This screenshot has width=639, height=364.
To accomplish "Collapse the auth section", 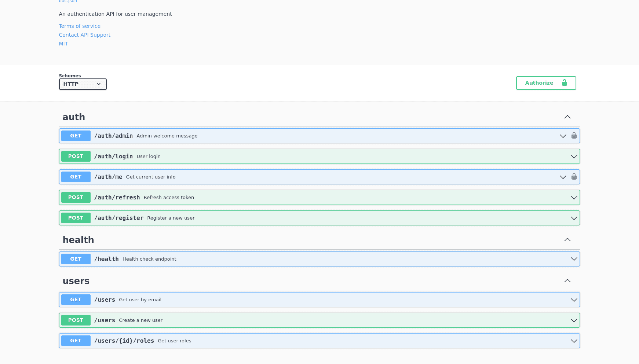I will pos(567,117).
